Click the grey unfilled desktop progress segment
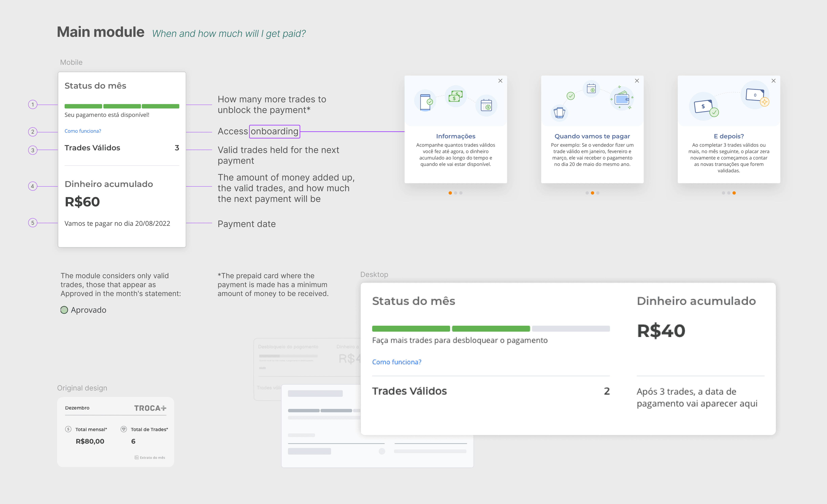This screenshot has width=827, height=504. 571,328
